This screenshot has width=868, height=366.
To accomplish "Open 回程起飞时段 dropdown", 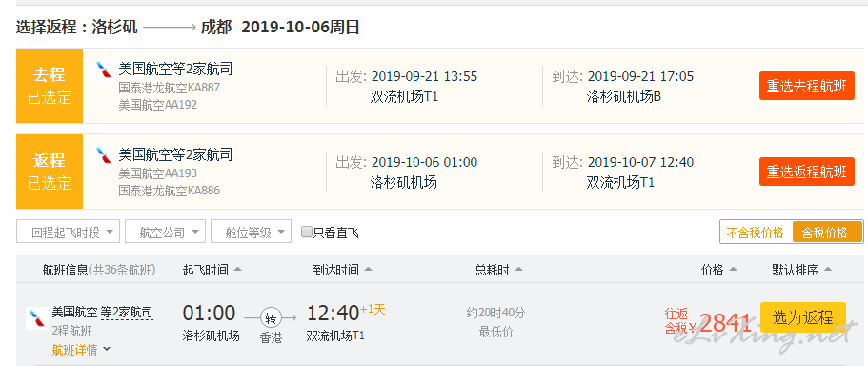I will [68, 232].
